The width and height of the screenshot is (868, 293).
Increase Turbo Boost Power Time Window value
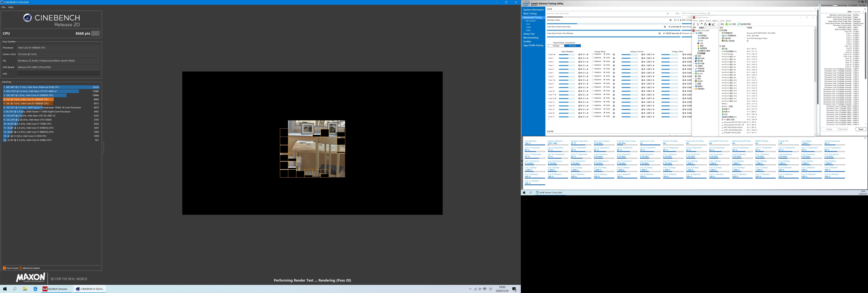coord(681,33)
